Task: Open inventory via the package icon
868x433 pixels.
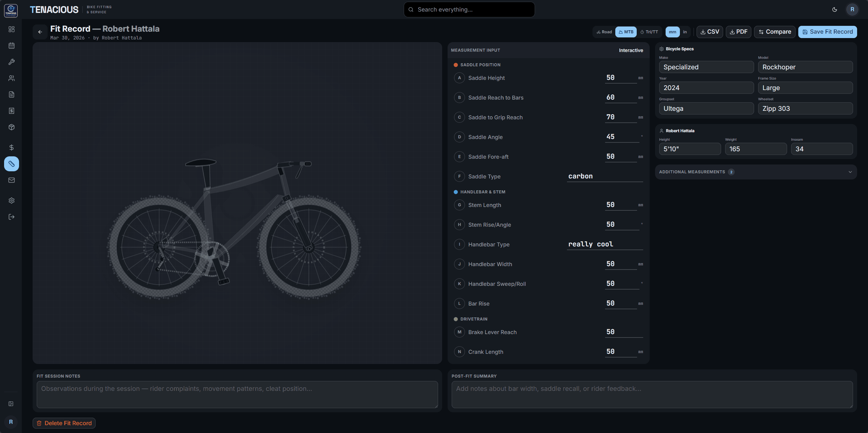Action: [x=12, y=127]
